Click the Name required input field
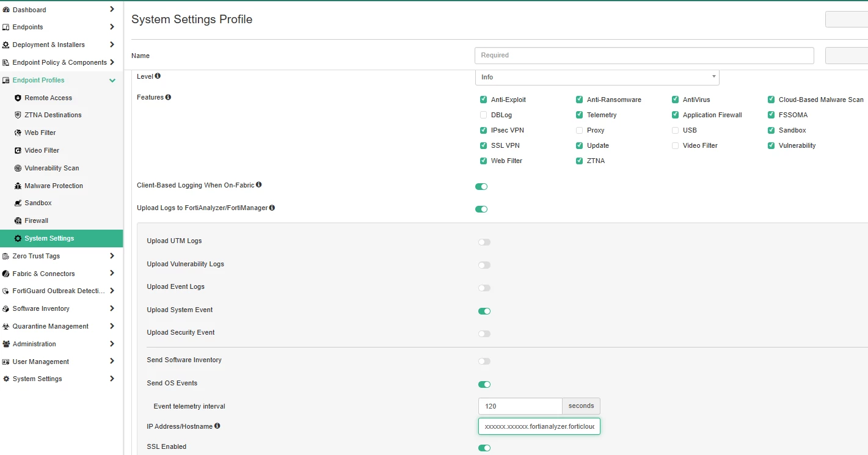The height and width of the screenshot is (455, 868). tap(644, 56)
